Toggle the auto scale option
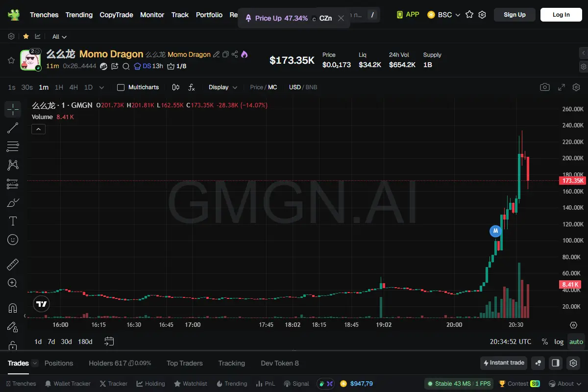Screen dimensions: 588x392 tap(576, 342)
